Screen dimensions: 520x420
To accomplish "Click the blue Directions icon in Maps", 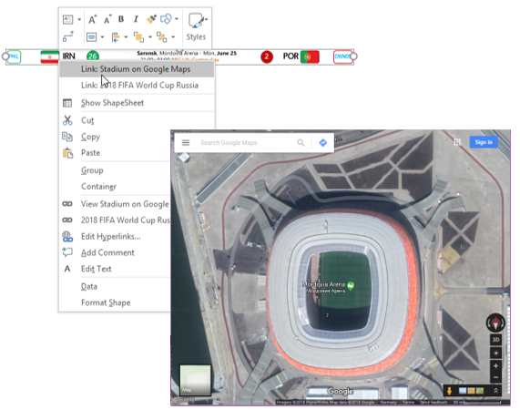I will 322,143.
